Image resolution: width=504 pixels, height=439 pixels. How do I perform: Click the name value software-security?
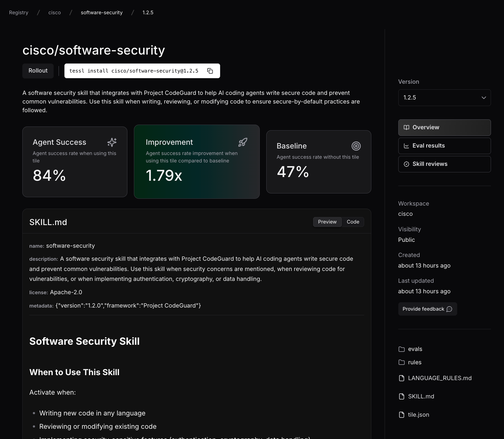pyautogui.click(x=71, y=246)
